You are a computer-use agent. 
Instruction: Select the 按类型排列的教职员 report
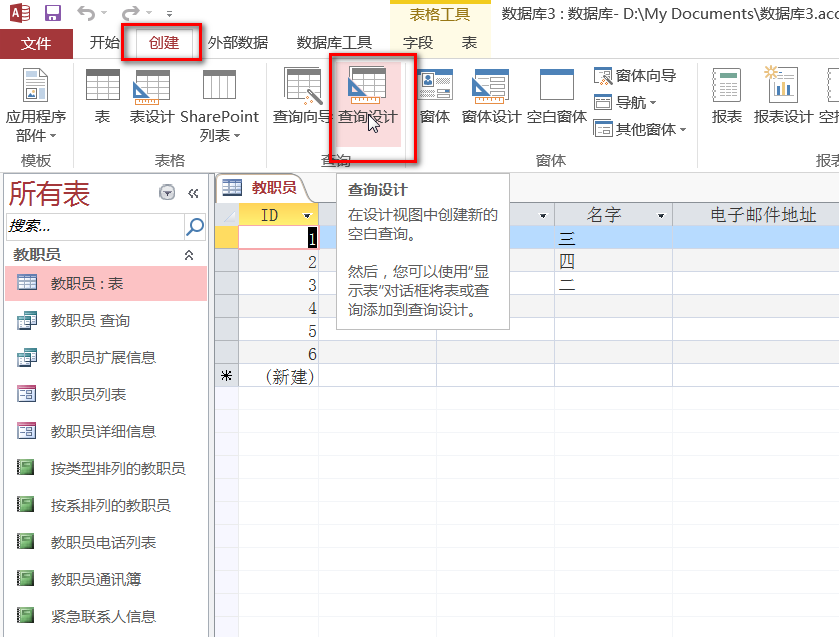point(106,468)
